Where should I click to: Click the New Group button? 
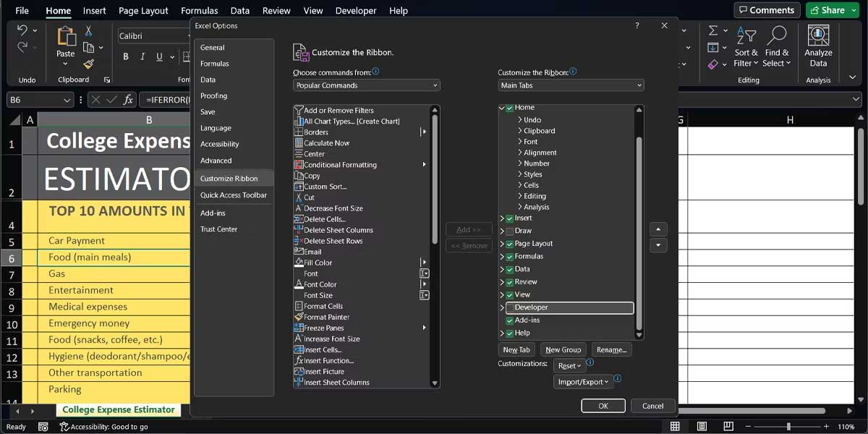click(563, 349)
